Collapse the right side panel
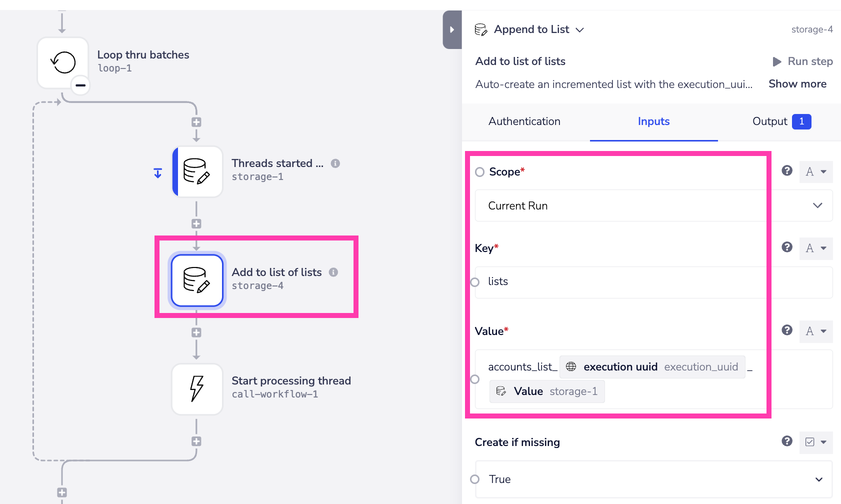 point(452,29)
